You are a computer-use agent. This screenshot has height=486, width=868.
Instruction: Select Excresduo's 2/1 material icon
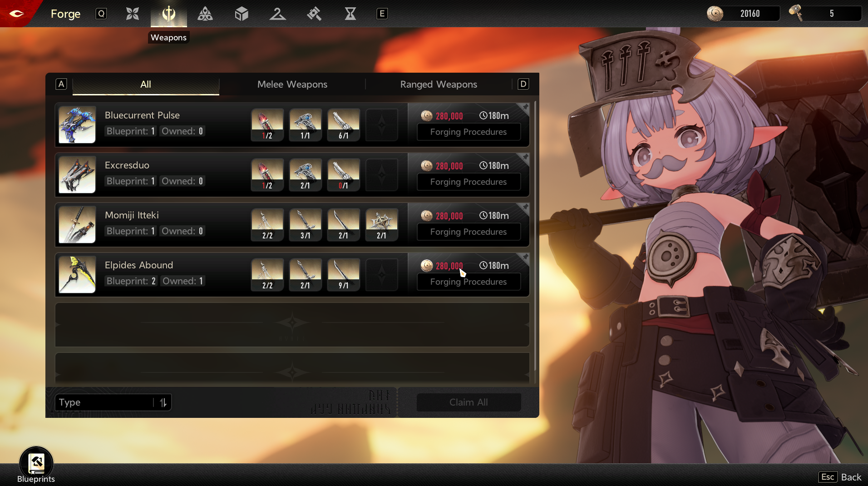[x=306, y=175]
